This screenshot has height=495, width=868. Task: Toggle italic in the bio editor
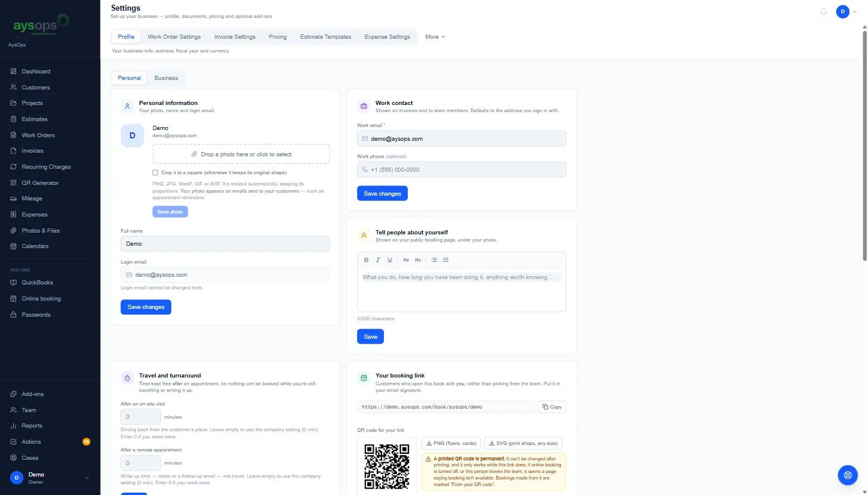click(378, 260)
